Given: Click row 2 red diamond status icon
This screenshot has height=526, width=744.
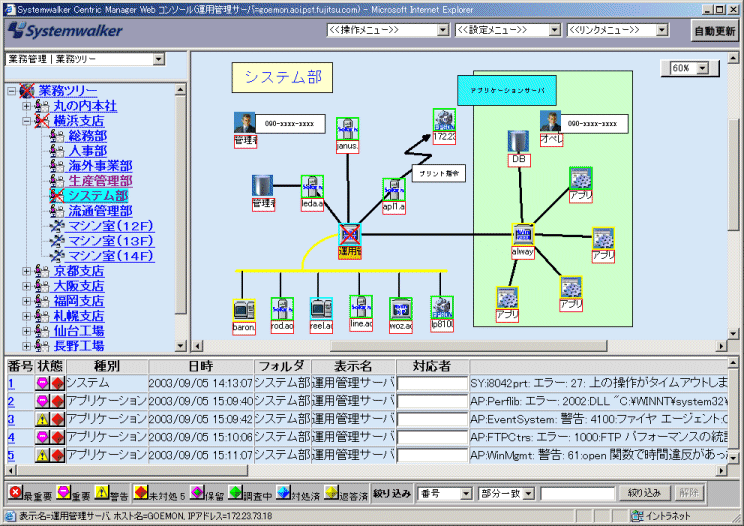Looking at the screenshot, I should pyautogui.click(x=57, y=401).
